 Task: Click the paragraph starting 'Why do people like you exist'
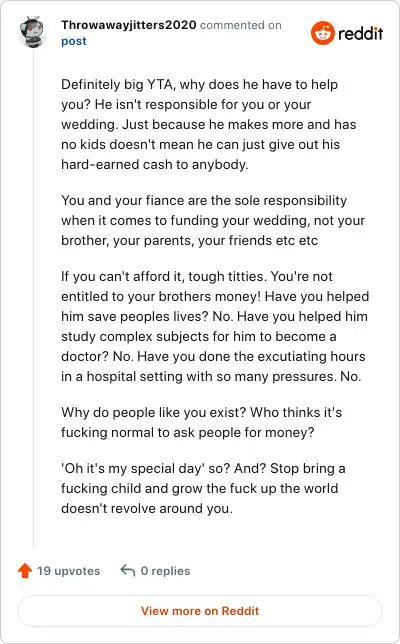pyautogui.click(x=202, y=422)
